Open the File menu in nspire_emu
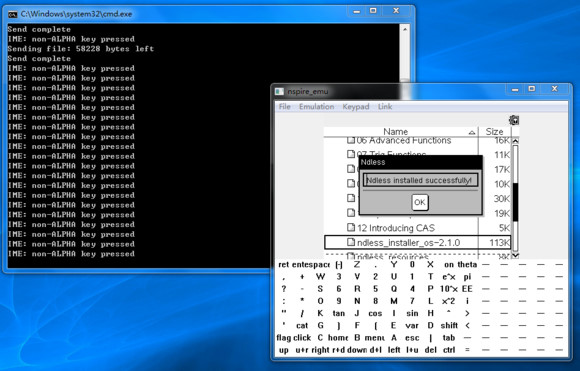 [x=284, y=107]
